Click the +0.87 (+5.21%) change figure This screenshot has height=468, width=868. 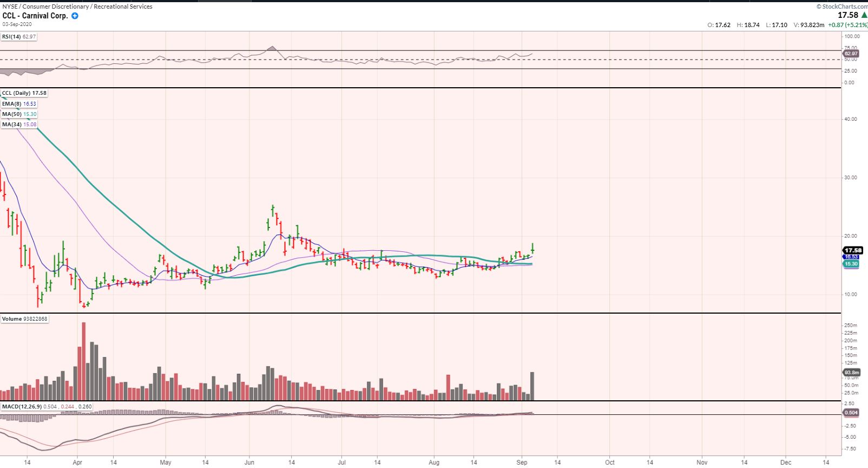[847, 25]
